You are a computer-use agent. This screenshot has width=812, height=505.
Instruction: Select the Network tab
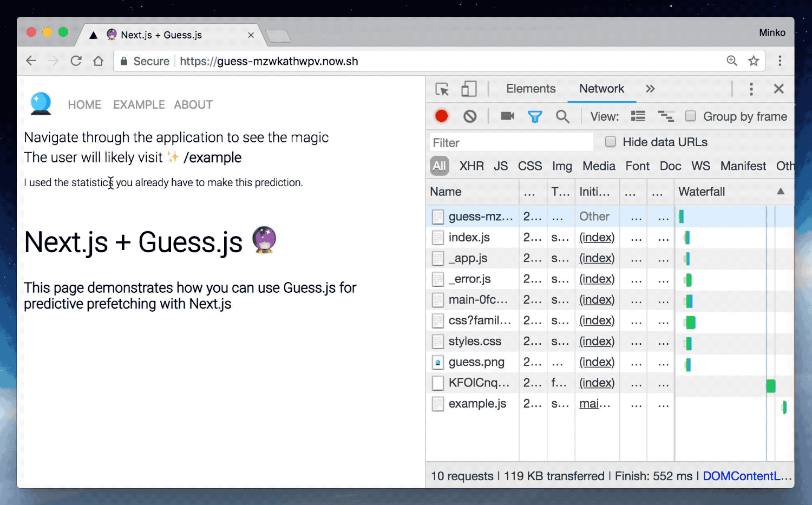click(601, 89)
